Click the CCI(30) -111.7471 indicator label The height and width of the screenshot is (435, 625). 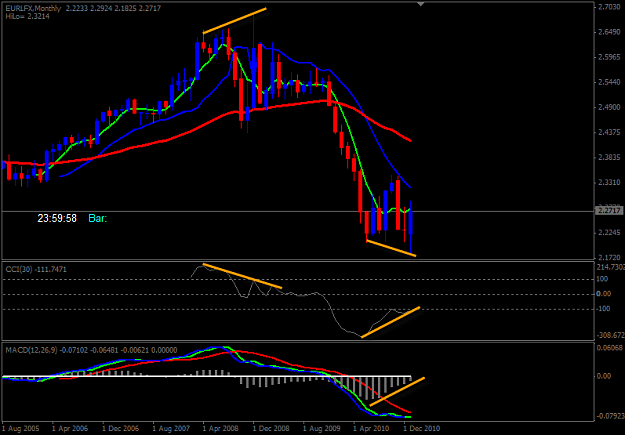[x=36, y=270]
